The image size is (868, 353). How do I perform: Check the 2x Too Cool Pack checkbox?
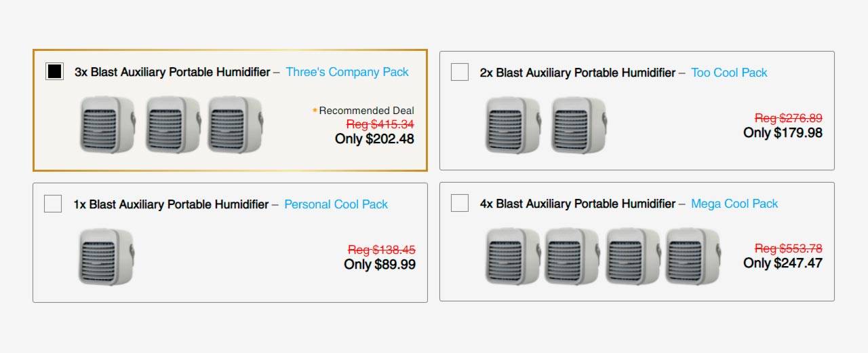tap(460, 72)
